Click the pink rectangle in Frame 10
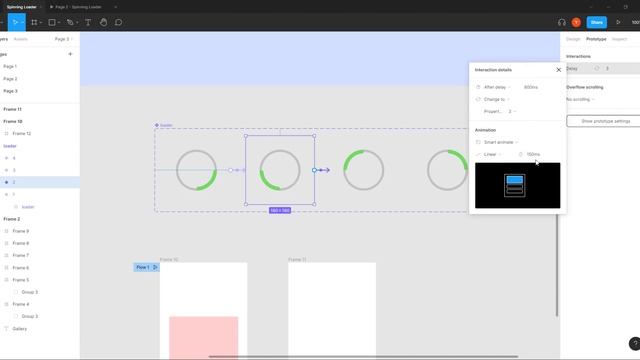The width and height of the screenshot is (640, 360). [204, 337]
